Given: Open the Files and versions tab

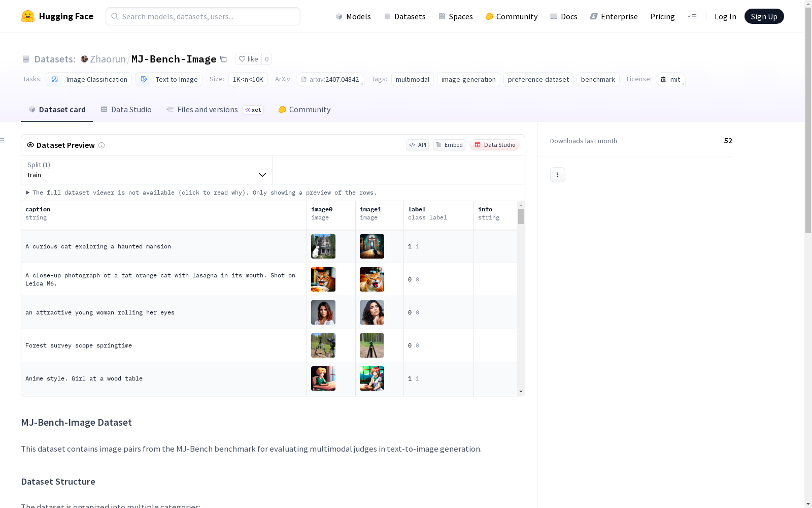Looking at the screenshot, I should 215,110.
